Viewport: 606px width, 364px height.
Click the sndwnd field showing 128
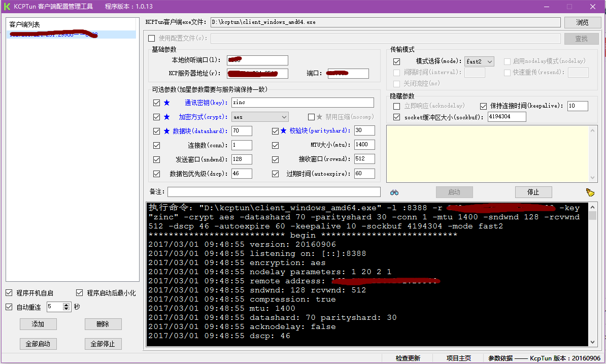(x=242, y=159)
